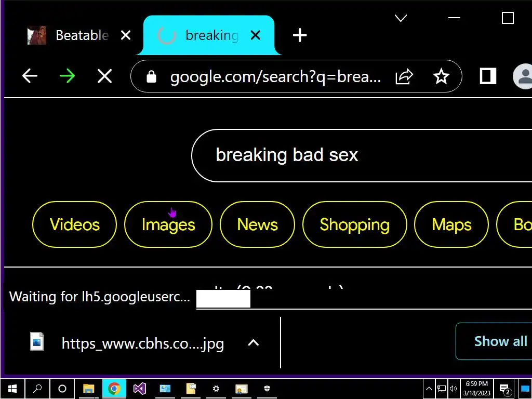Screen dimensions: 532x399
Task: Share this page from the address bar
Action: coord(404,76)
